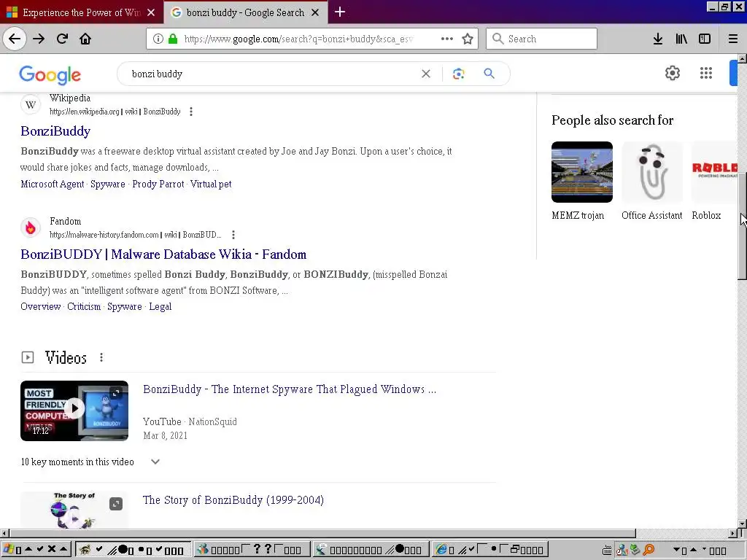The image size is (747, 560).
Task: Open page actions three-dot menu in address bar
Action: [x=447, y=39]
